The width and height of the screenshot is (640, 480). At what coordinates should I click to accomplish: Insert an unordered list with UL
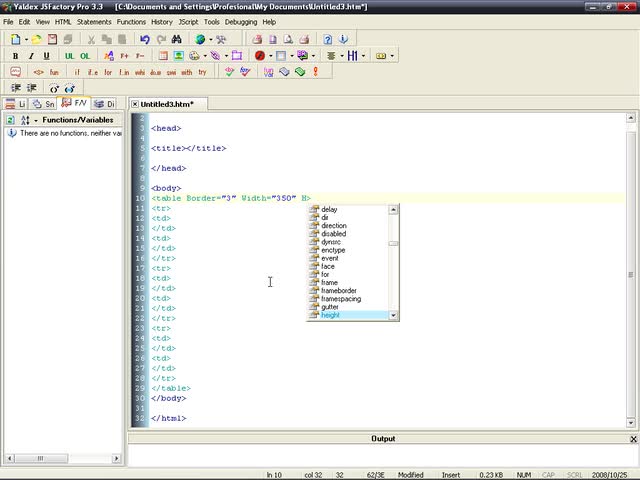70,56
